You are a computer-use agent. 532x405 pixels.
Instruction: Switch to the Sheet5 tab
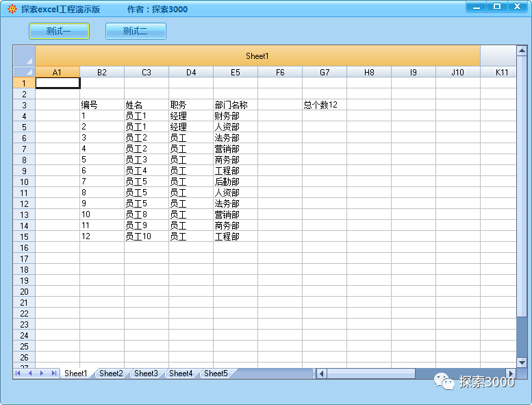(x=216, y=373)
